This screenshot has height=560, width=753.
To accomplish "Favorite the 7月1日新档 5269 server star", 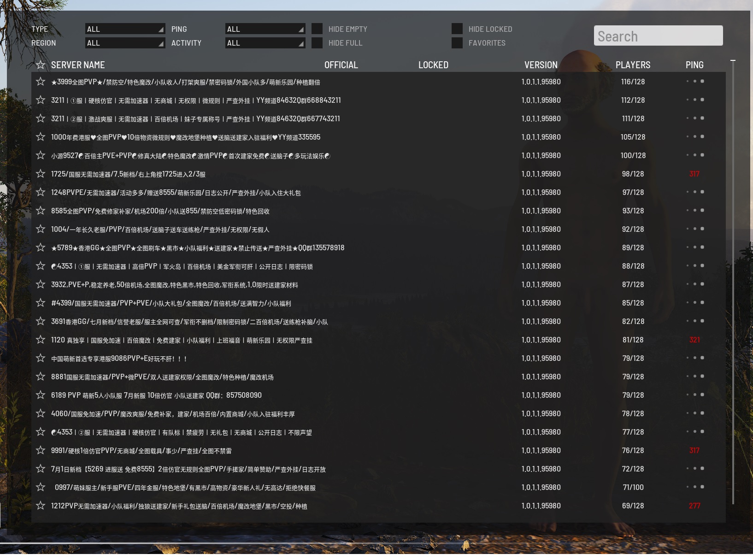I will [41, 469].
